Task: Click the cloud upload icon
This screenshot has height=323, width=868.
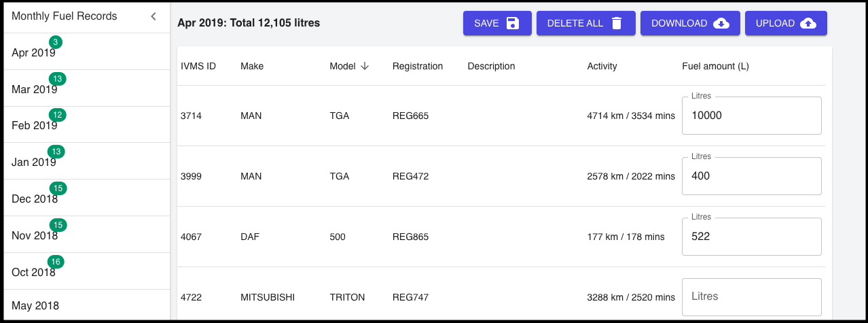Action: (808, 23)
